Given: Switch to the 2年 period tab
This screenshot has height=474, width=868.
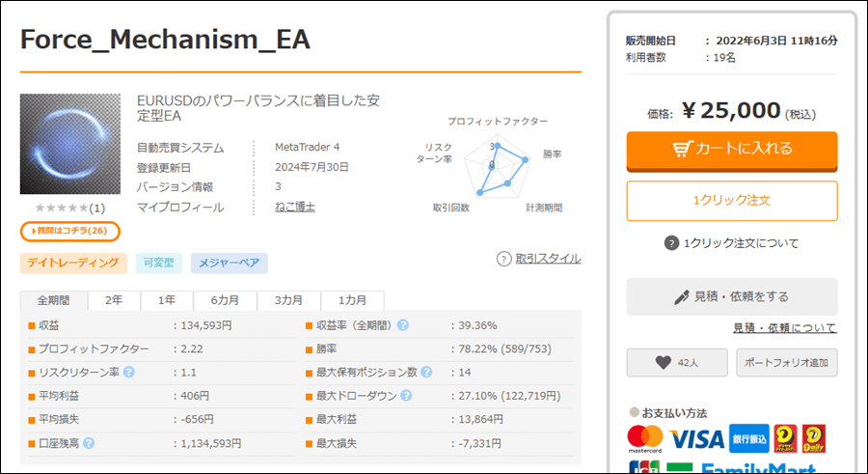Looking at the screenshot, I should 114,300.
